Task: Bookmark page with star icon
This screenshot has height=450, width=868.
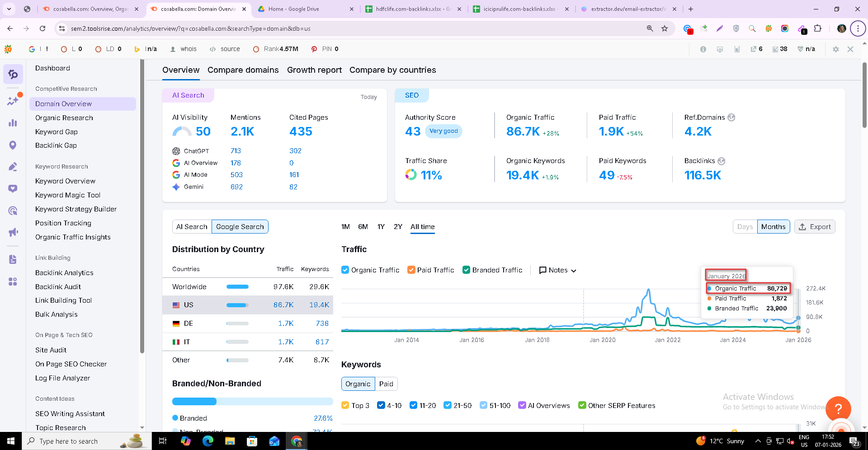Action: pos(665,28)
